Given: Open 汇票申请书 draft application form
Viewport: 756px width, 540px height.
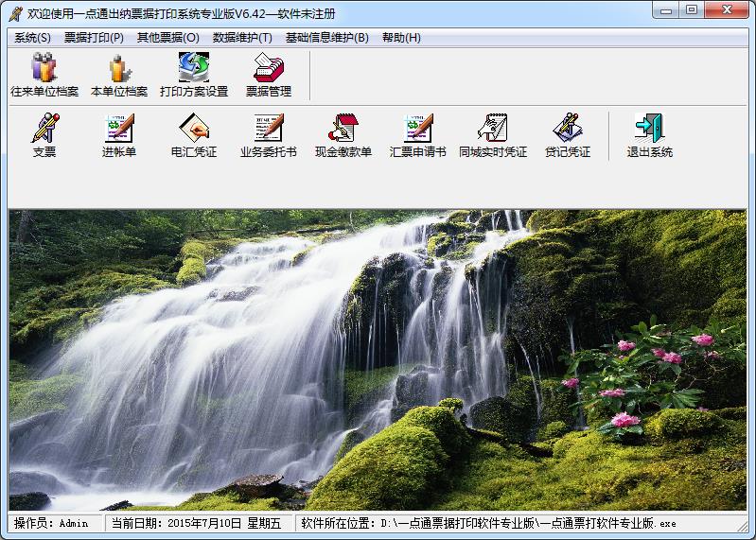Looking at the screenshot, I should click(417, 135).
